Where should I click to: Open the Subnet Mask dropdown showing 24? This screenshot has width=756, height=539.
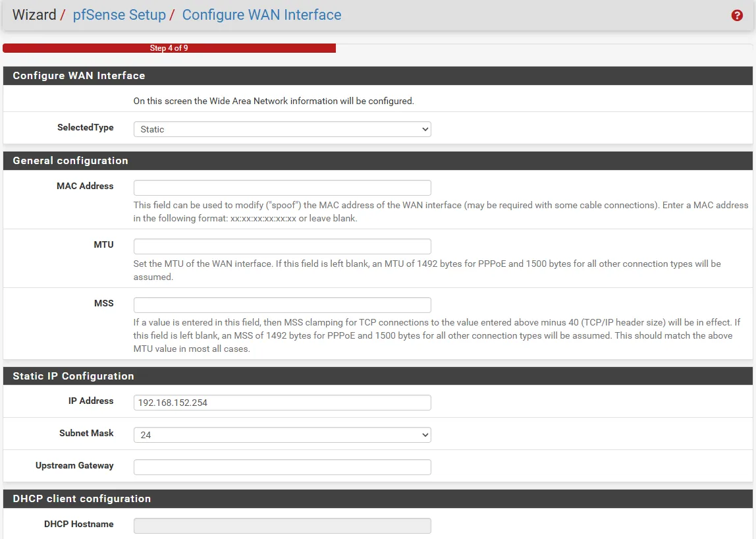[x=282, y=435]
